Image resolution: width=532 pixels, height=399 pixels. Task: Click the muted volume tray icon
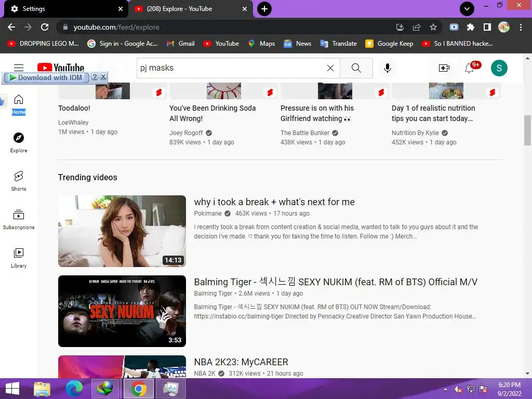458,389
